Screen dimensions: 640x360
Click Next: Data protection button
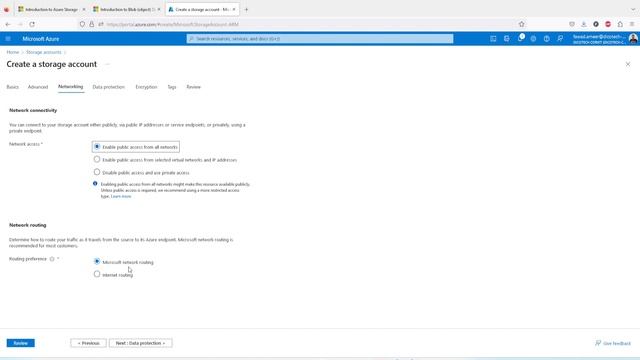[140, 343]
